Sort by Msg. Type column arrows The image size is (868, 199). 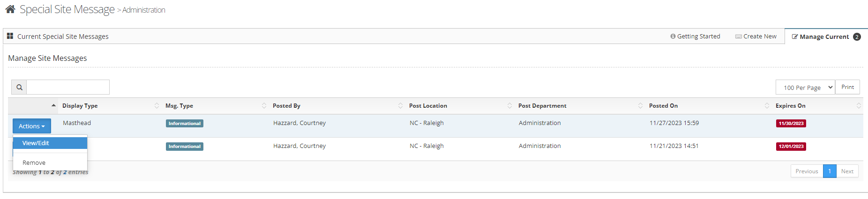[x=264, y=106]
